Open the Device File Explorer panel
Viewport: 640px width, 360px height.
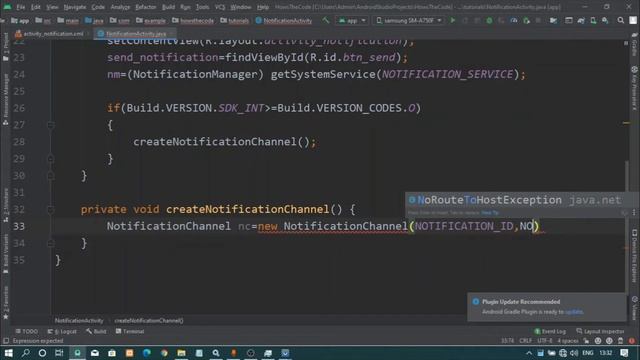[x=635, y=255]
